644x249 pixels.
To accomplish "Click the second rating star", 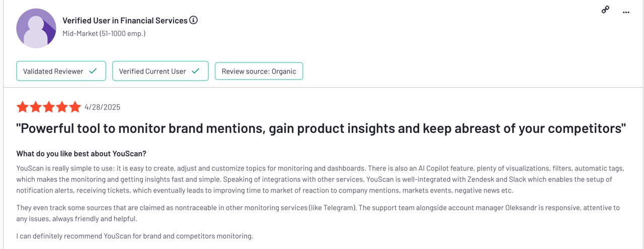I will [x=35, y=107].
